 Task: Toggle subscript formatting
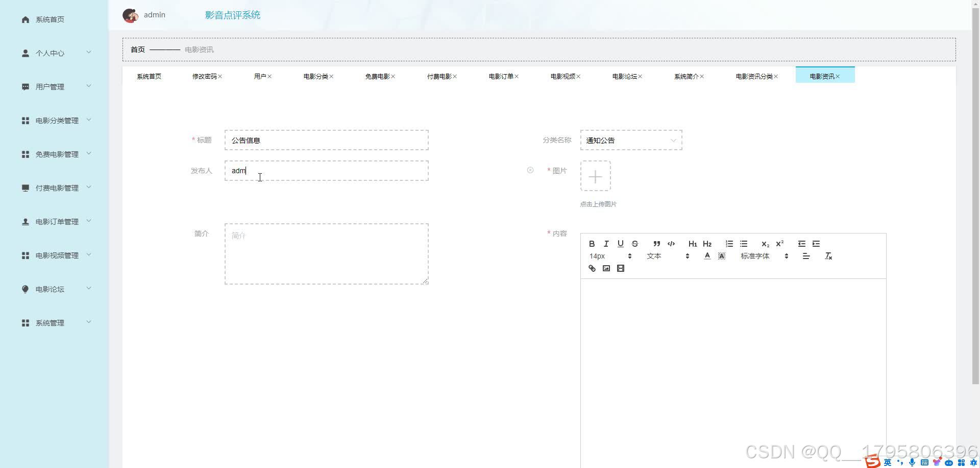(765, 244)
